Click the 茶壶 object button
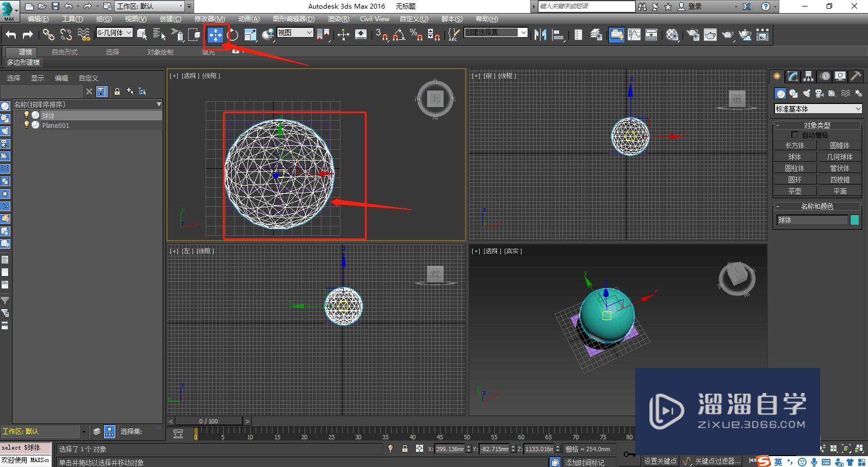This screenshot has width=868, height=467. point(795,191)
